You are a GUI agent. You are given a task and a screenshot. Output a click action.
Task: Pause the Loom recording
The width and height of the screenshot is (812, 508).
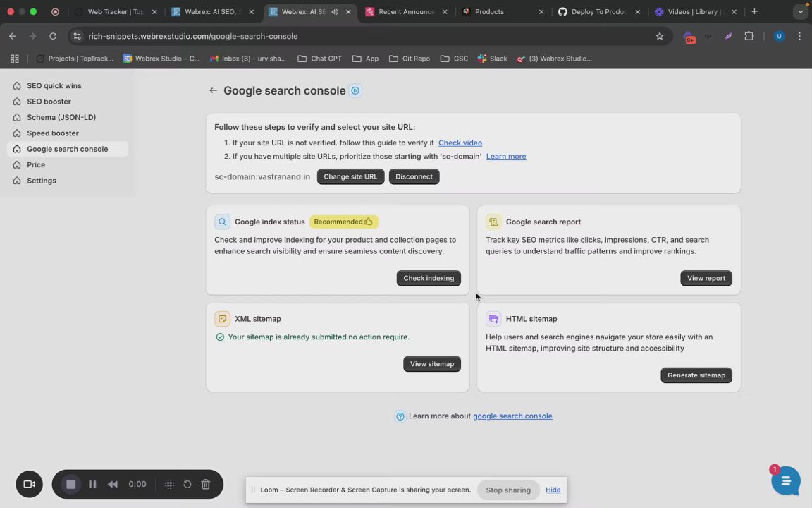pos(92,484)
